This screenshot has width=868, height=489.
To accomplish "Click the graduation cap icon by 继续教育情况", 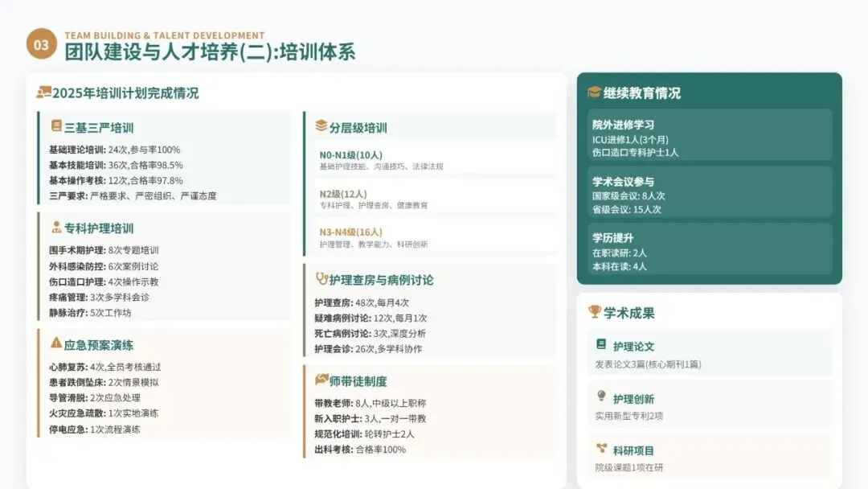I will tap(594, 92).
